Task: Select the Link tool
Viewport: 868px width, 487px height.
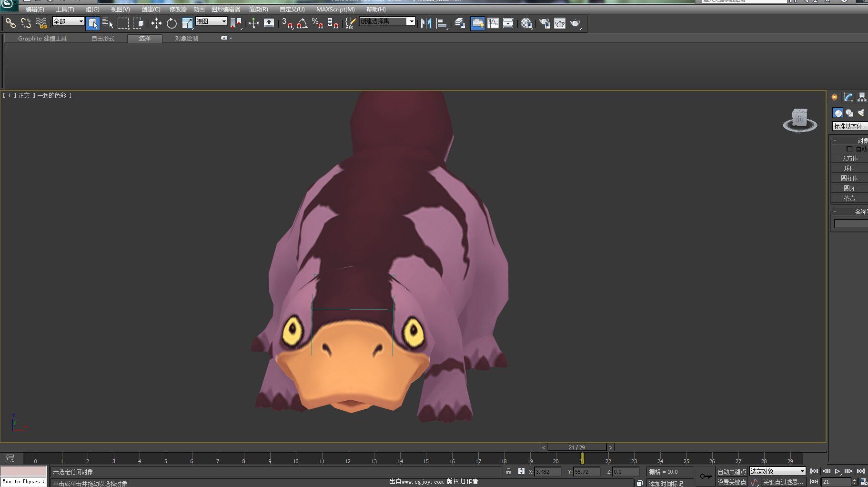Action: [10, 23]
